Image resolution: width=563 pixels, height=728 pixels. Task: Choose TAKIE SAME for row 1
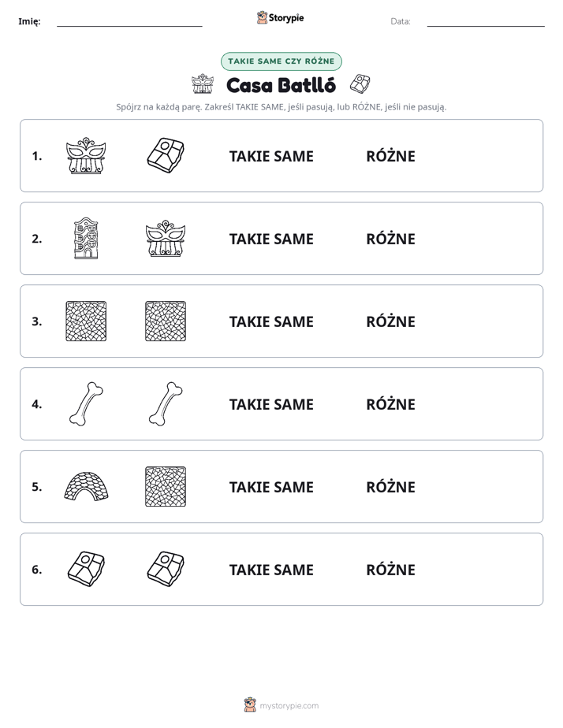(271, 156)
